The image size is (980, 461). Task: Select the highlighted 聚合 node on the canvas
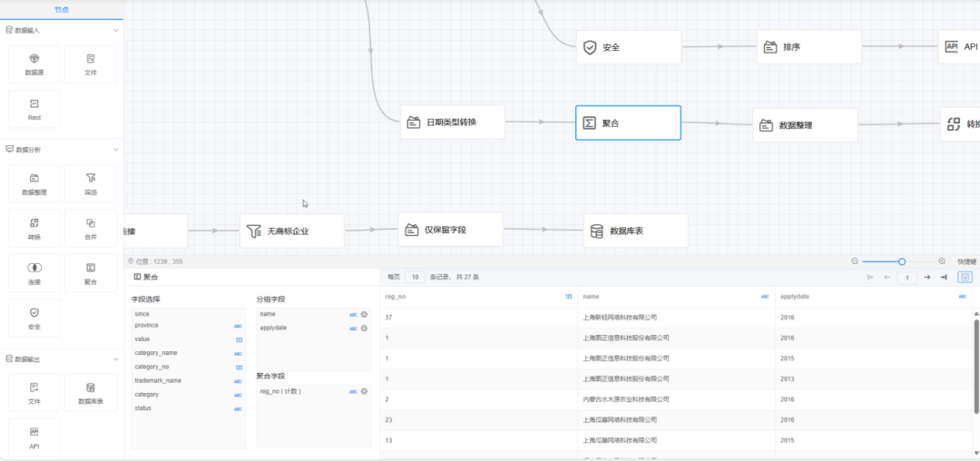628,123
